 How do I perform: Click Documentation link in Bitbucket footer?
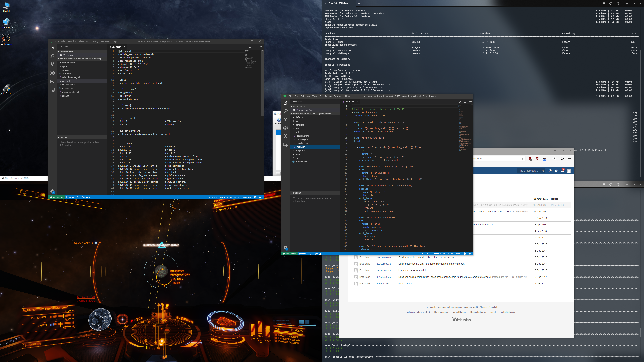click(x=441, y=312)
